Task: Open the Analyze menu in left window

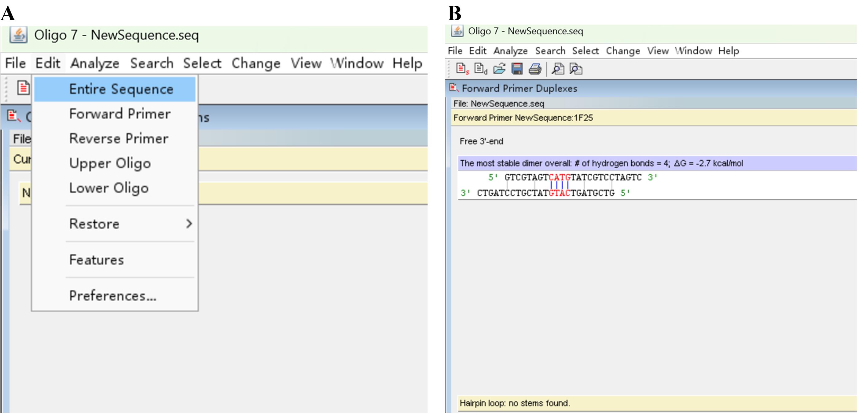Action: pos(95,63)
